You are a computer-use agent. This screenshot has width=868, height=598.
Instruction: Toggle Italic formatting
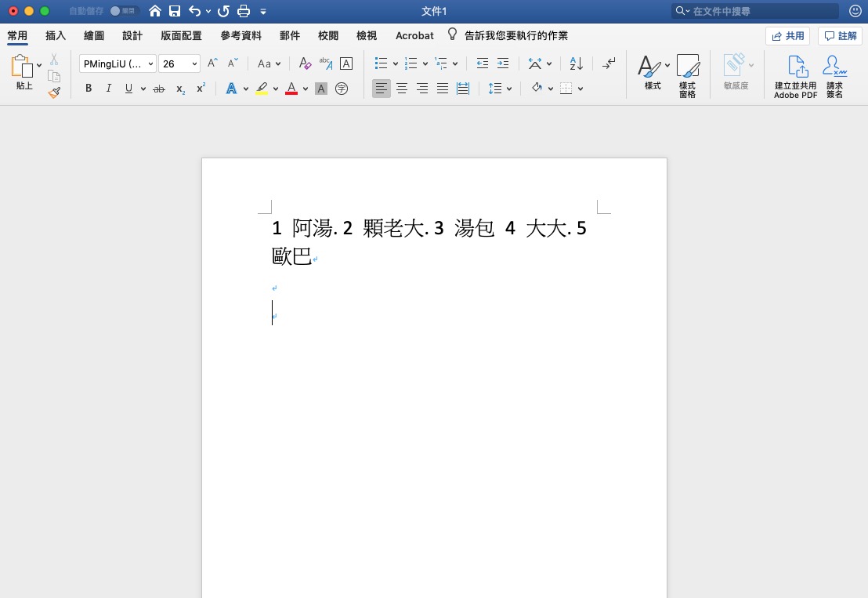coord(109,89)
